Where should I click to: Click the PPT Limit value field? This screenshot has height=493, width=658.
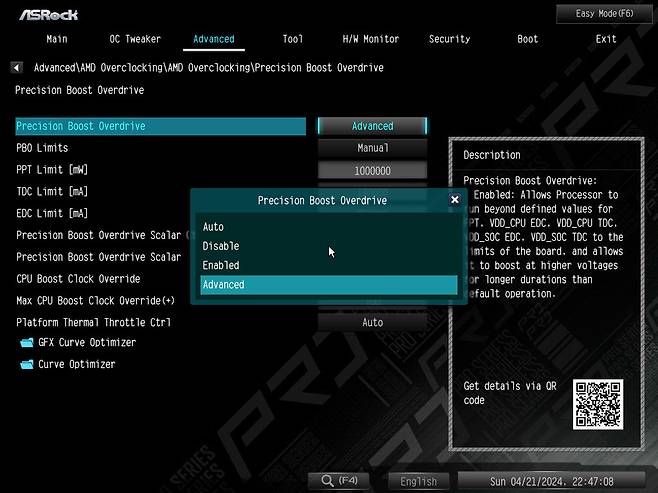372,170
